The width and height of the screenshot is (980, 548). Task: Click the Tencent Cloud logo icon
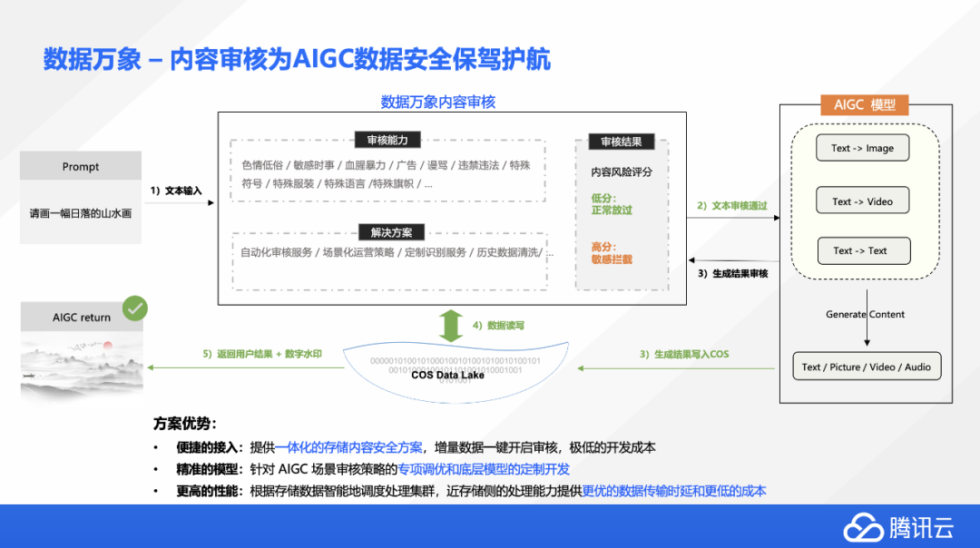863,527
